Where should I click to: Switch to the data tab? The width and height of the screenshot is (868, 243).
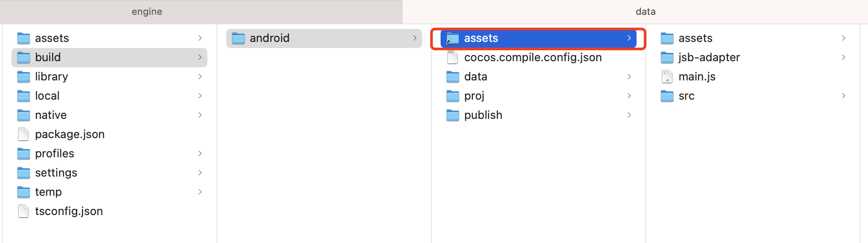[645, 12]
